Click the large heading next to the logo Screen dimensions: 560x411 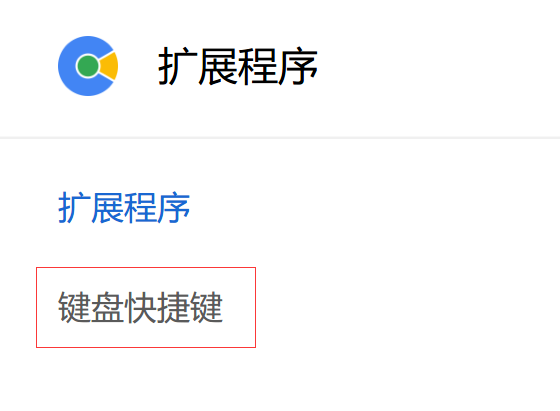(238, 66)
